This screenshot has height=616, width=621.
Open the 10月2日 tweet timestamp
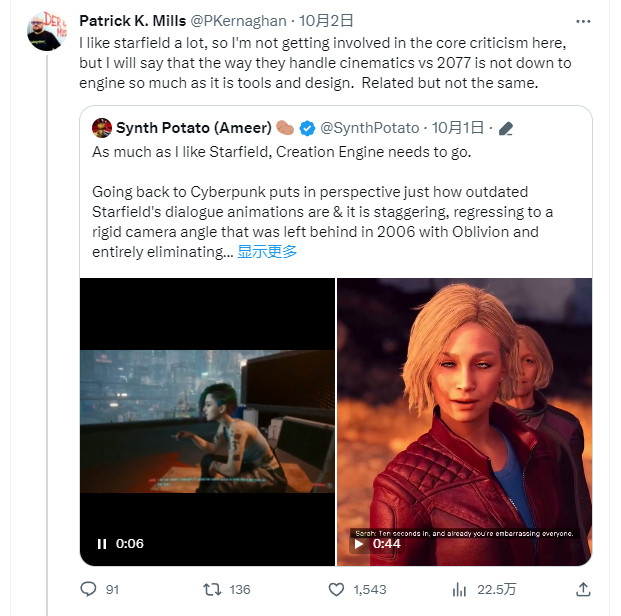point(326,21)
